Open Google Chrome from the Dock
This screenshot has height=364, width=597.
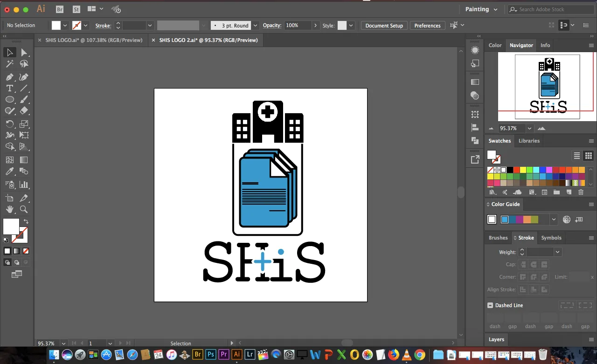pyautogui.click(x=419, y=355)
